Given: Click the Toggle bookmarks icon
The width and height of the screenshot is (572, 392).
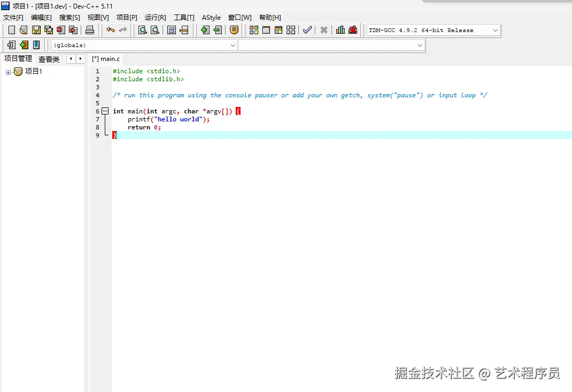Looking at the screenshot, I should [x=24, y=45].
